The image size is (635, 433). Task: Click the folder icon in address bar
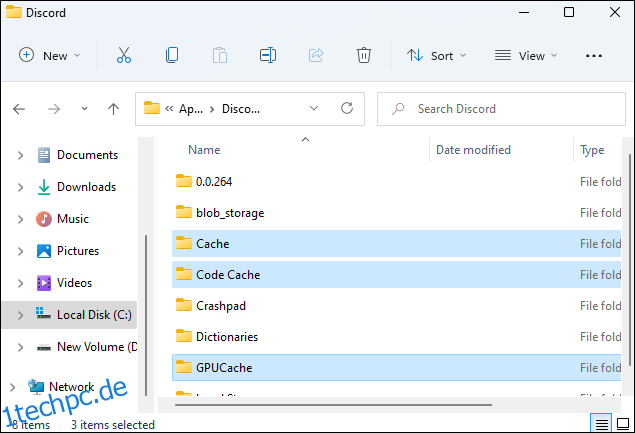pyautogui.click(x=152, y=108)
